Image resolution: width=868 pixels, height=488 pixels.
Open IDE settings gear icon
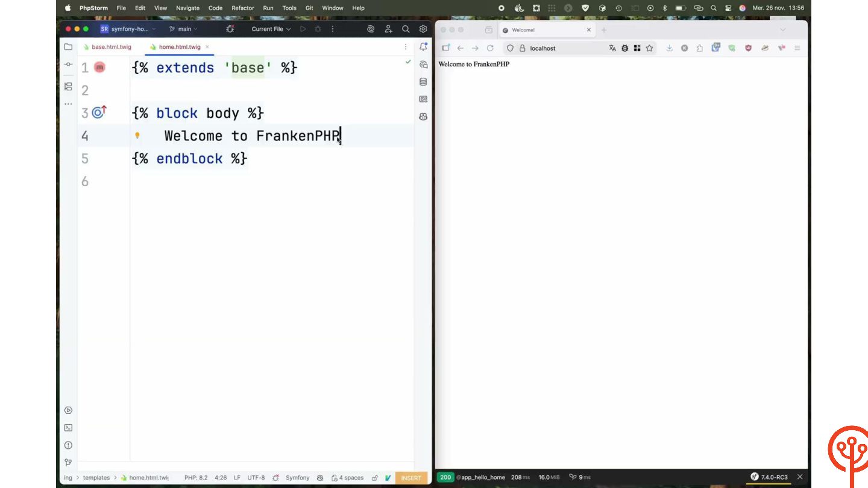(423, 29)
